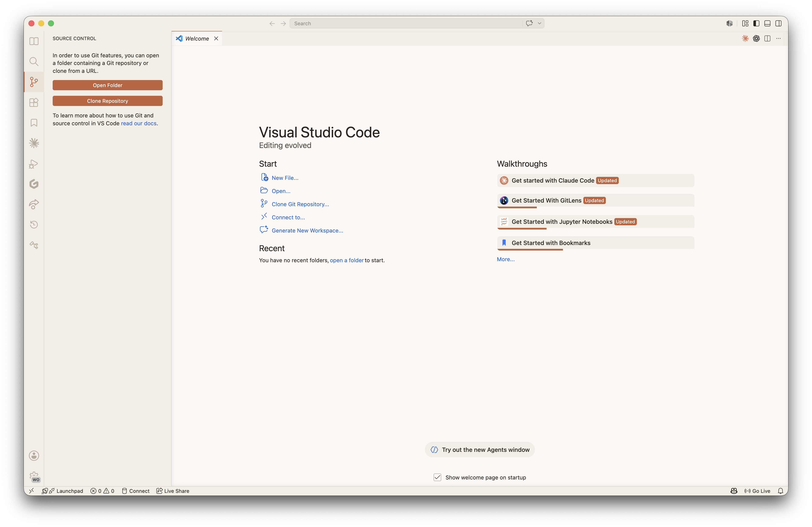Open errors and warnings count in status bar
Viewport: 812px width, 527px height.
tap(102, 491)
